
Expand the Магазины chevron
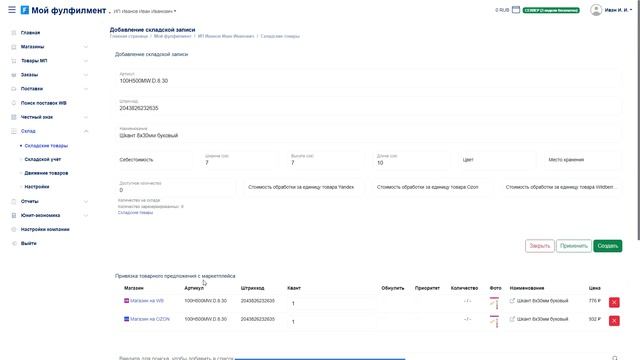tap(86, 47)
